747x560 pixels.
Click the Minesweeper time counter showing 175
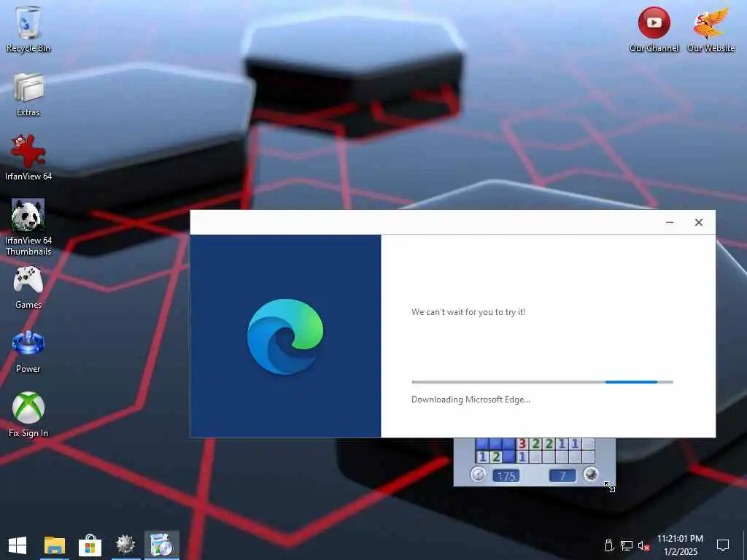pyautogui.click(x=506, y=475)
